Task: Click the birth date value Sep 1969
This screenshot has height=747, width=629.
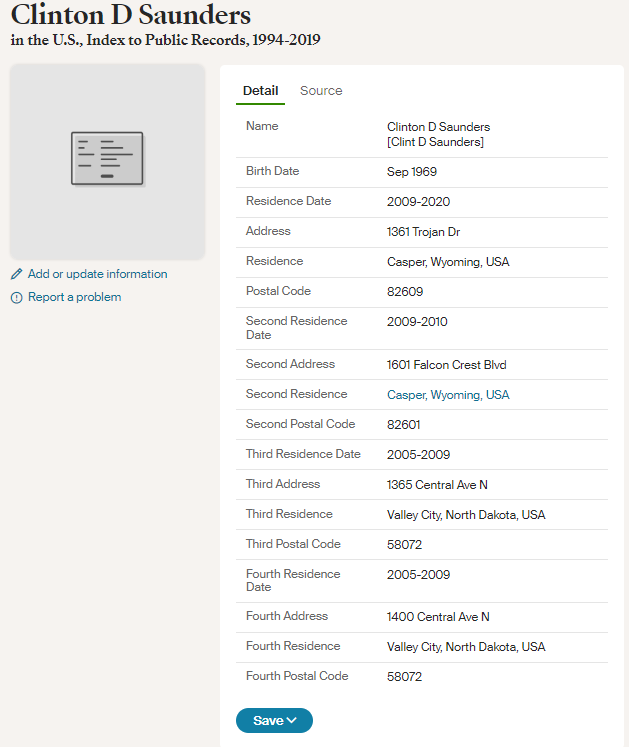Action: click(x=412, y=172)
